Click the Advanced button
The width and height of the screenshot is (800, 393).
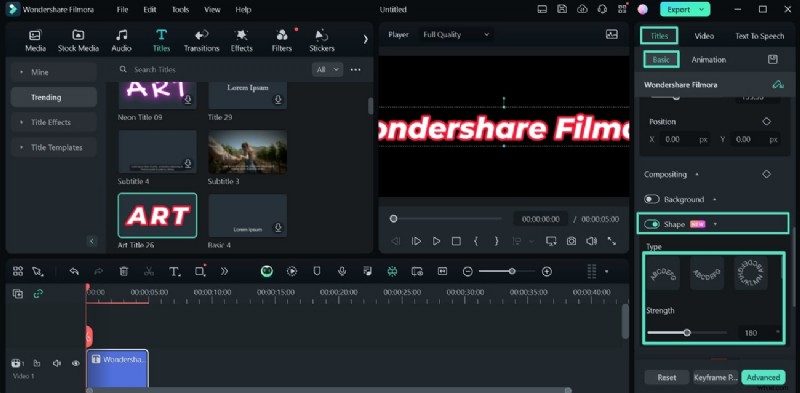[x=763, y=378]
